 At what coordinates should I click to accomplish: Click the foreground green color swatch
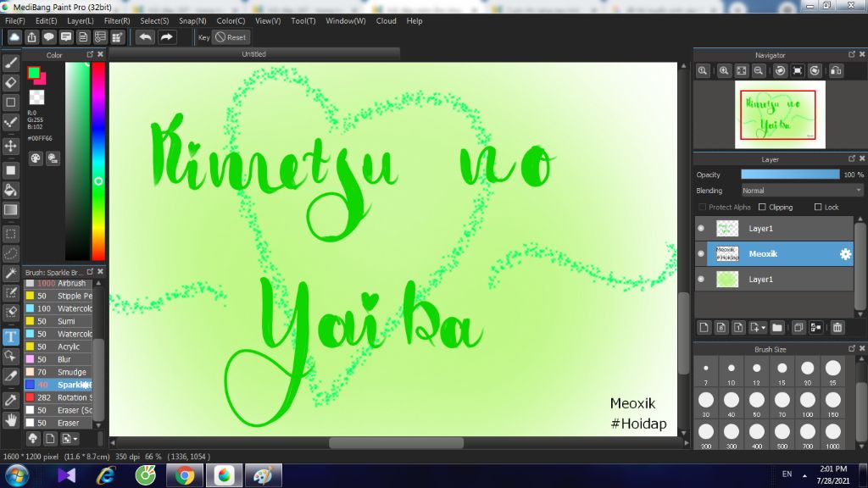pos(34,73)
